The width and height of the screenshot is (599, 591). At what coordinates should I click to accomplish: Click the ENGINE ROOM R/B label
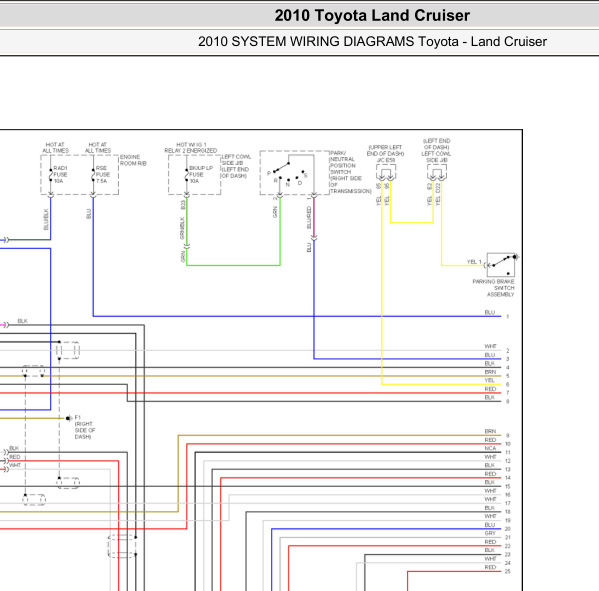(x=133, y=160)
